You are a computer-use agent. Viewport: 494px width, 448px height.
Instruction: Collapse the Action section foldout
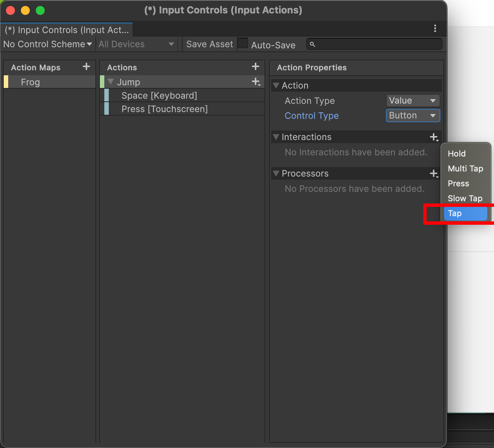point(276,86)
